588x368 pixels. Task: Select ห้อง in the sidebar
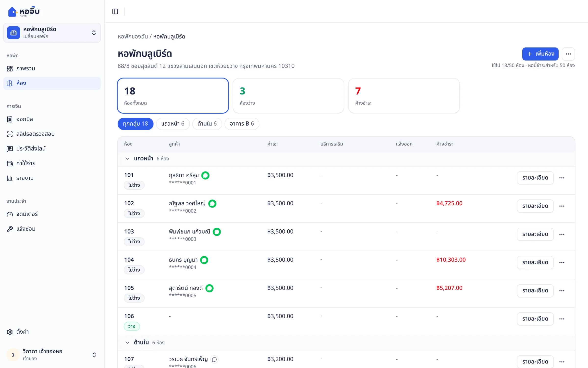point(52,83)
